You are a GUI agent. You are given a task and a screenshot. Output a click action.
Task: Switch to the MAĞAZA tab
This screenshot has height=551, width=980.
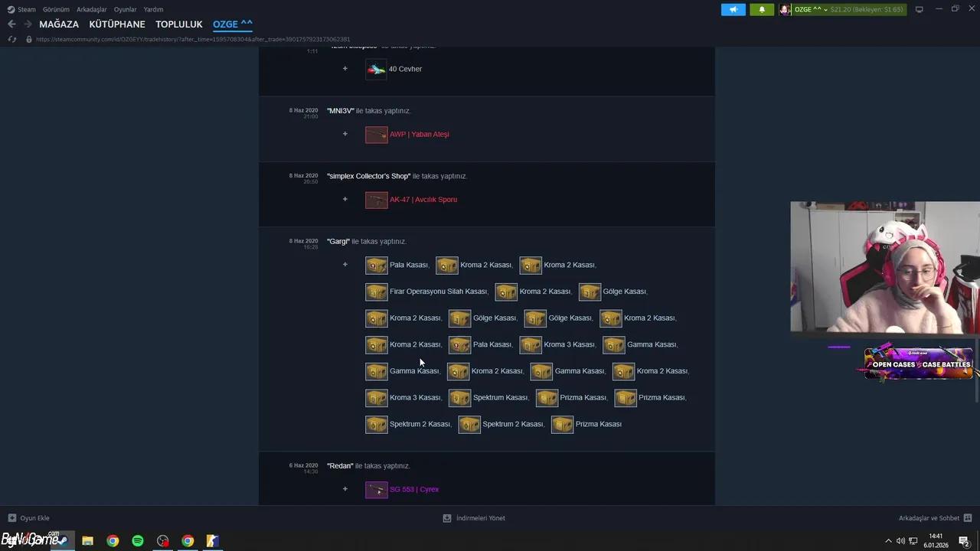[x=59, y=24]
